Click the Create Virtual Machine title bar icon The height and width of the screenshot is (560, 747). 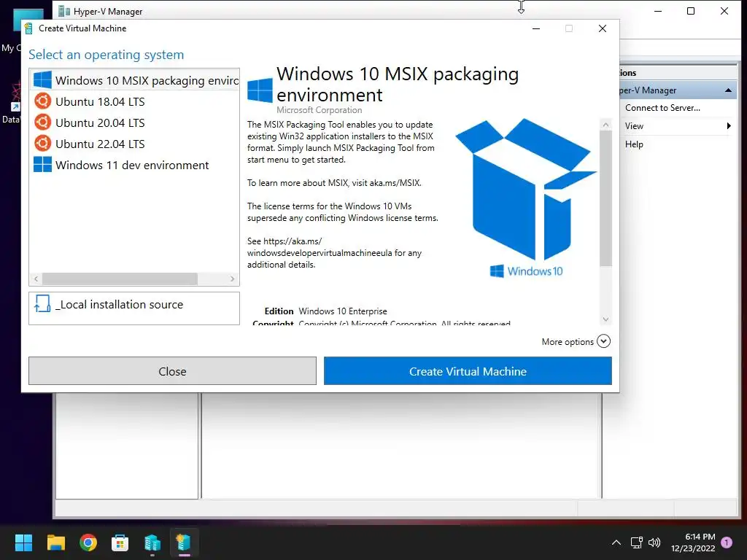point(28,28)
